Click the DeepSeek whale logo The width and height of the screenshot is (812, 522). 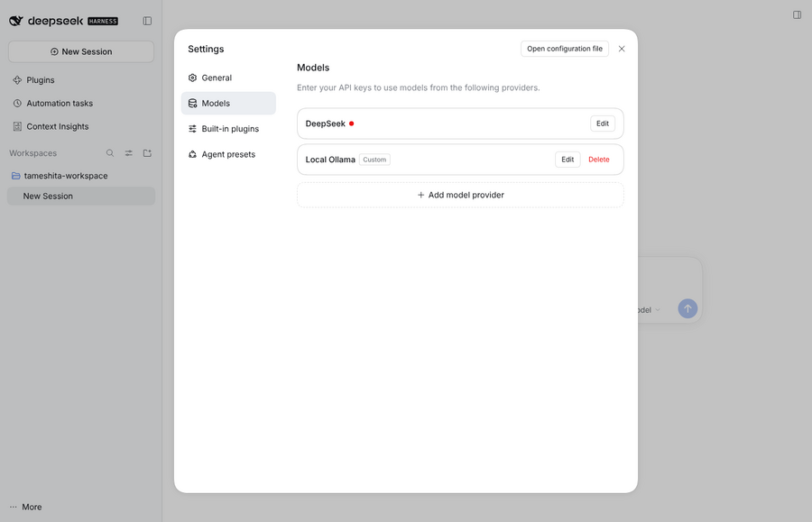tap(16, 21)
